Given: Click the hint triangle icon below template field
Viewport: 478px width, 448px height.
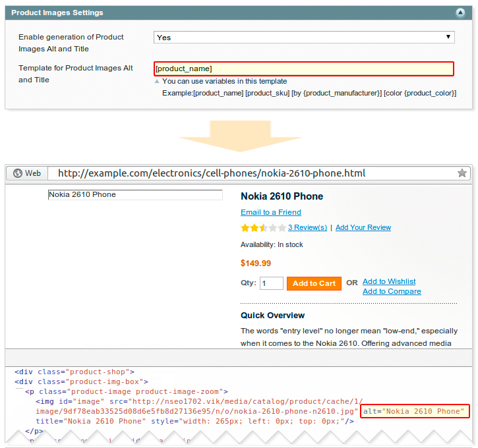Looking at the screenshot, I should tap(157, 82).
